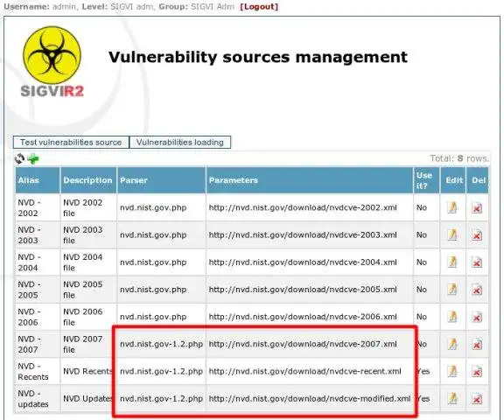Select the 'NVD - Recents' alias cell
Screen dimensions: 504x420
(38, 372)
